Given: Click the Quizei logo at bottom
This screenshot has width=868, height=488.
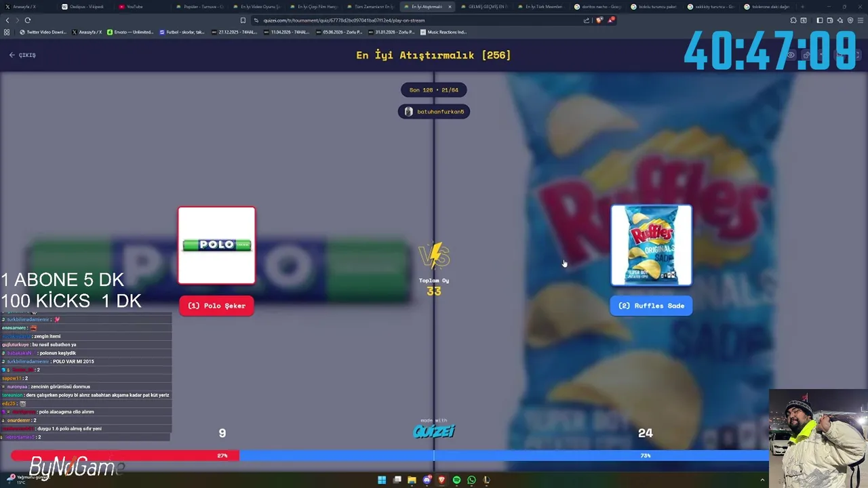Looking at the screenshot, I should click(x=434, y=431).
